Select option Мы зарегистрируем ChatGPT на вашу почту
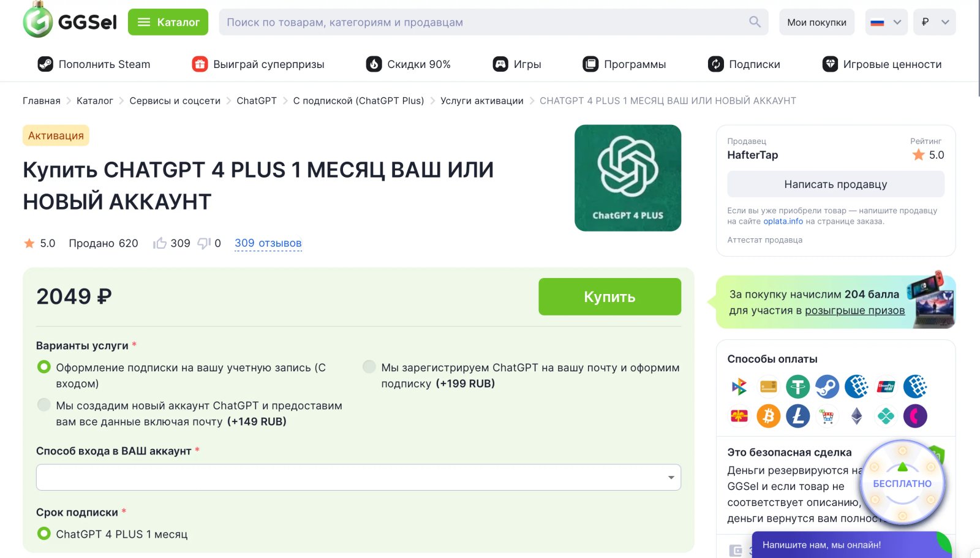This screenshot has height=558, width=980. coord(369,367)
